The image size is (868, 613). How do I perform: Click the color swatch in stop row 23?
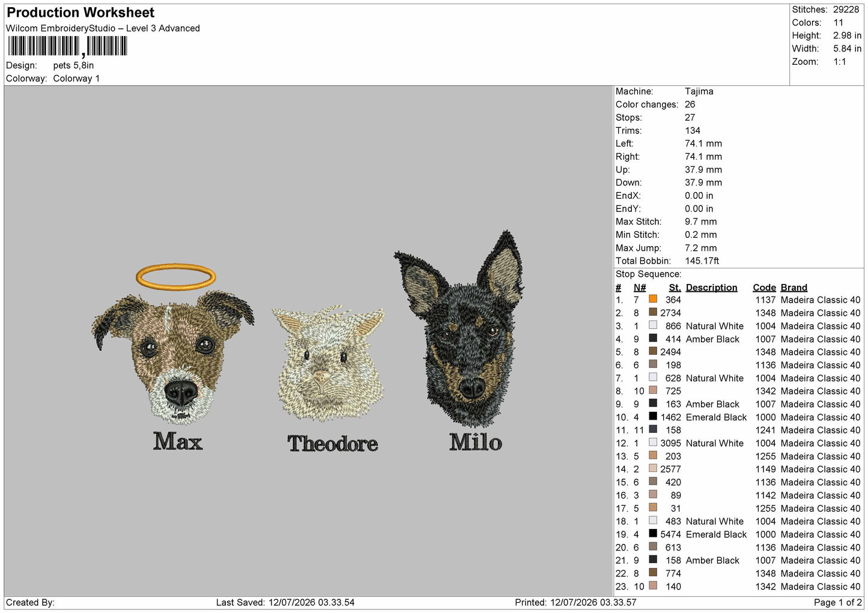[653, 586]
